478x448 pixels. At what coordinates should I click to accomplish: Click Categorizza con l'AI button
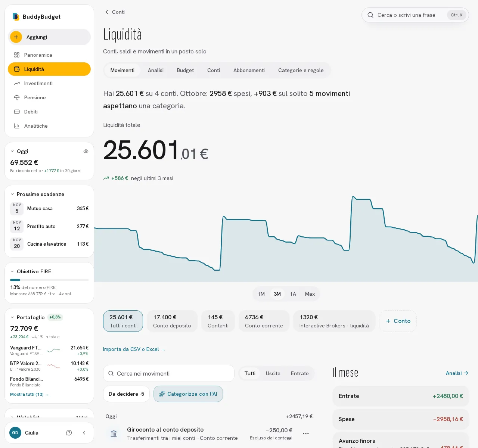pos(188,394)
